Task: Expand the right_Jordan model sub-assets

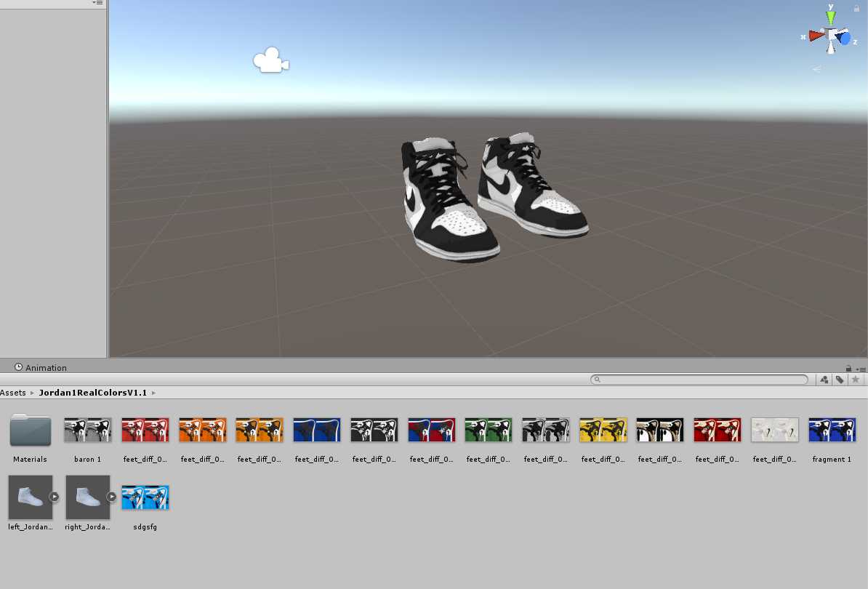Action: tap(111, 497)
